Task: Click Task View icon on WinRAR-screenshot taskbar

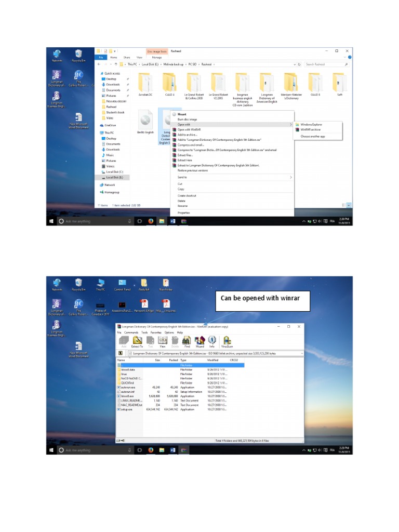Action: click(139, 450)
